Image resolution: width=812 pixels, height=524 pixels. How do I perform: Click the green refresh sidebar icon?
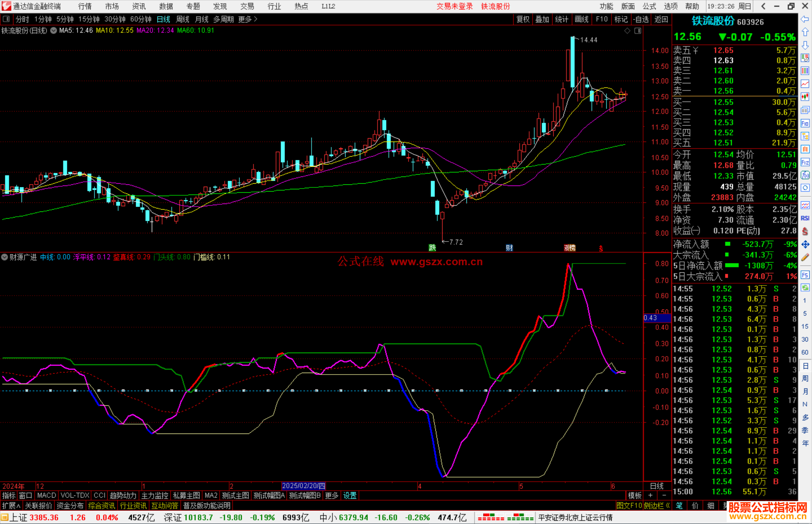coord(805,288)
